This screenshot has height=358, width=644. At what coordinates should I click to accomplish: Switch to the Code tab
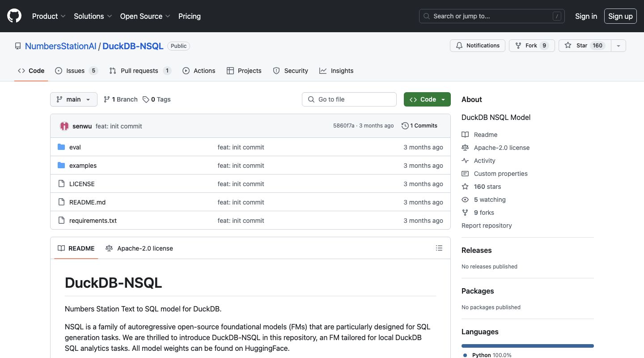click(x=31, y=71)
